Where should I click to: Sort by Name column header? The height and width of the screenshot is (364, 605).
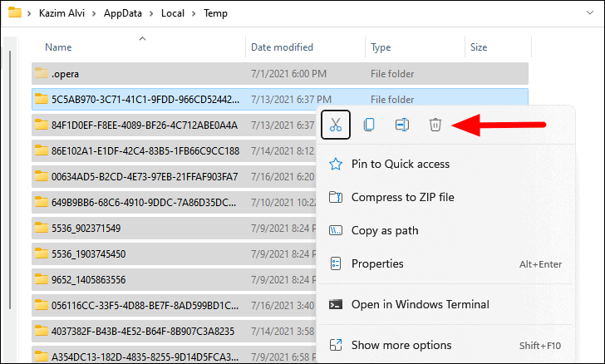58,47
